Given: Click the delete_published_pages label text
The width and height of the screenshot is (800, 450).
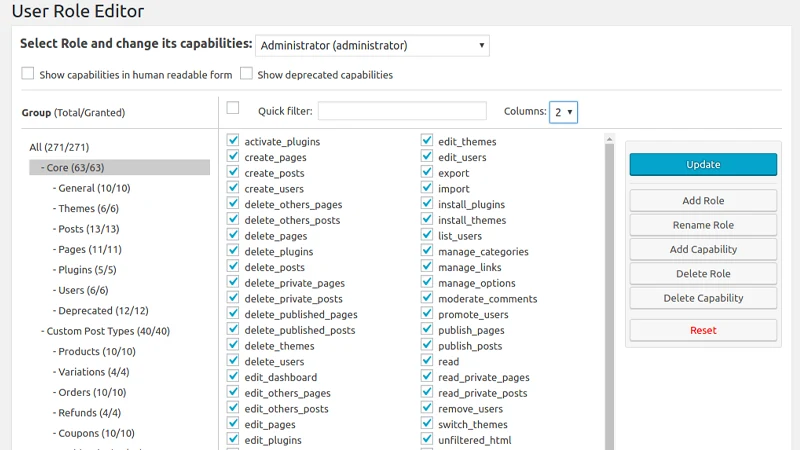Looking at the screenshot, I should point(301,315).
